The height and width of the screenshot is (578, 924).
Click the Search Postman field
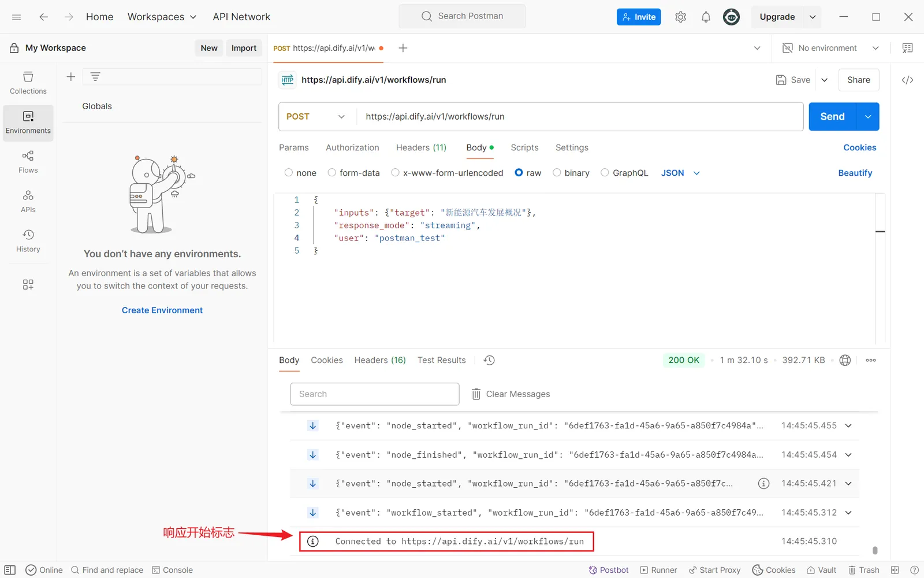click(462, 16)
